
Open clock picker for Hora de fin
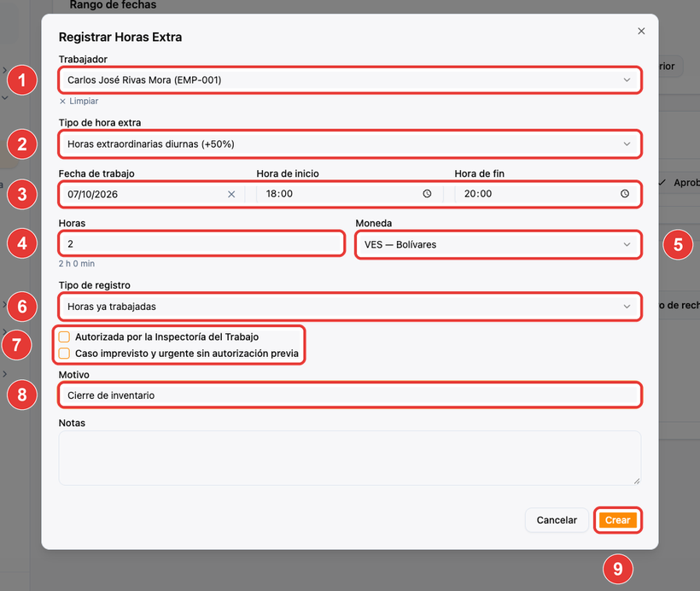(625, 193)
